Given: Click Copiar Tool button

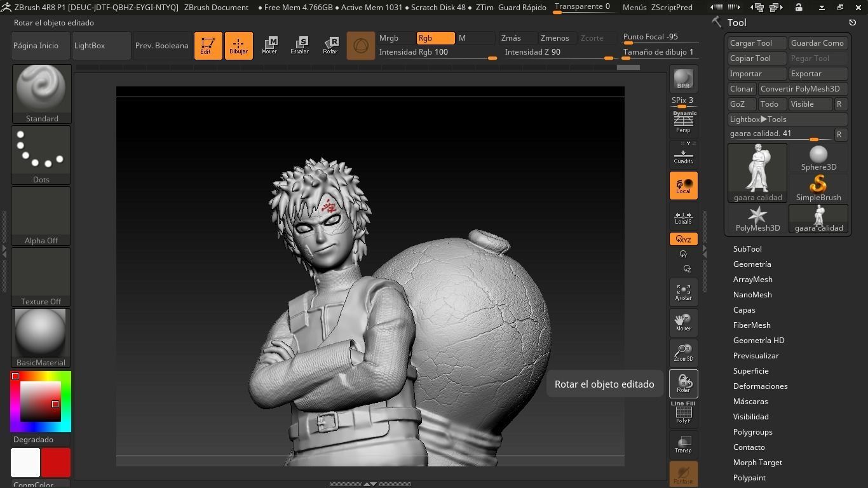Looking at the screenshot, I should tap(757, 58).
